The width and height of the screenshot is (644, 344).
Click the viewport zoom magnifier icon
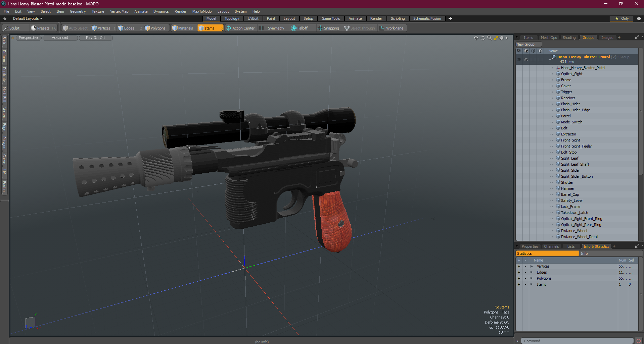tap(489, 38)
